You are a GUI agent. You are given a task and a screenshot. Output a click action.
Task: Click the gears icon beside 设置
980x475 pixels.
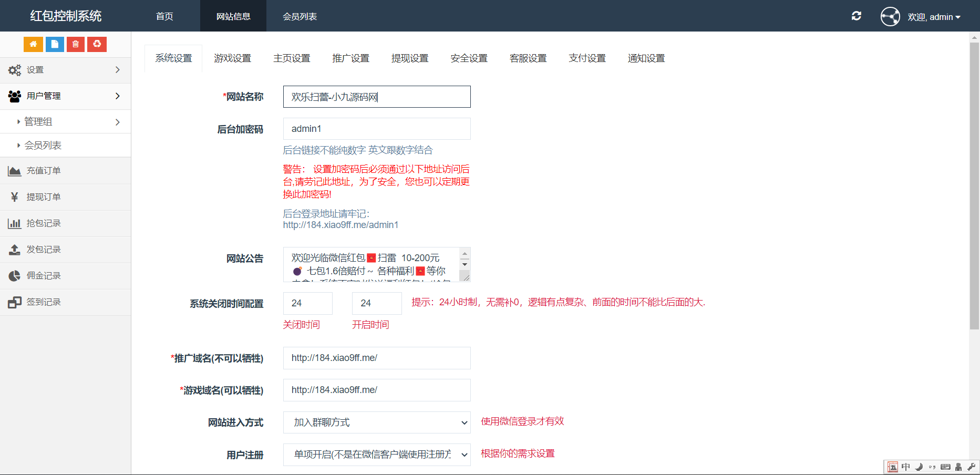[x=15, y=70]
